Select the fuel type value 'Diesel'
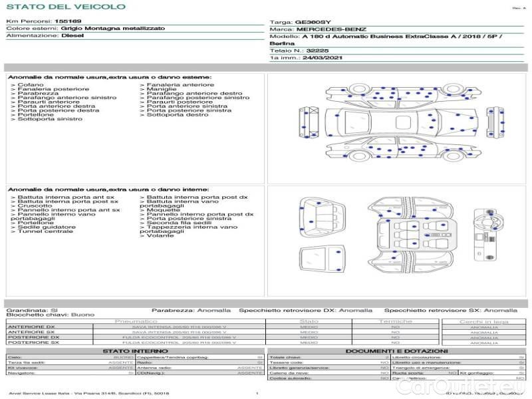Screen dimensions: 532x399 click(72, 35)
